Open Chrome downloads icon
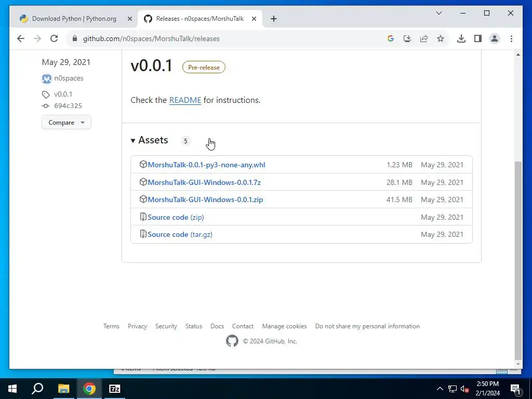 point(461,38)
